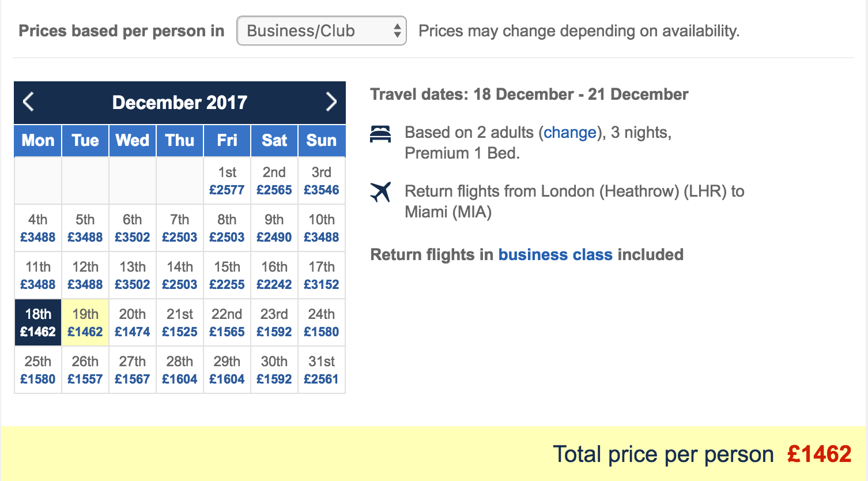Go to previous month arrow
Viewport: 868px width, 481px height.
tap(28, 102)
